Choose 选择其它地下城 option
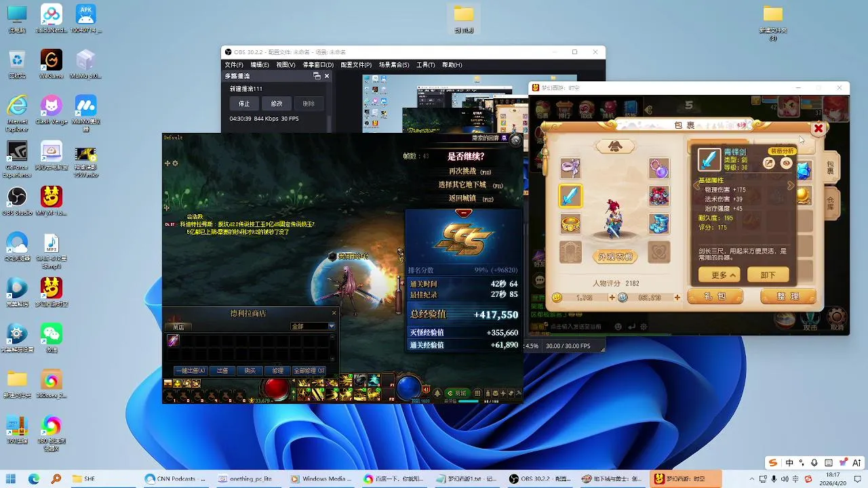The height and width of the screenshot is (488, 868). pyautogui.click(x=470, y=185)
